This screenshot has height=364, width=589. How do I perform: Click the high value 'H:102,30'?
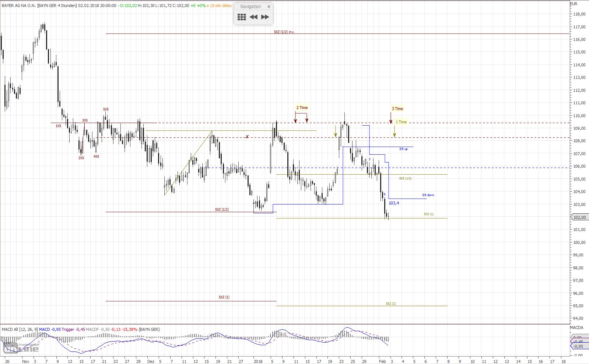tap(146, 6)
